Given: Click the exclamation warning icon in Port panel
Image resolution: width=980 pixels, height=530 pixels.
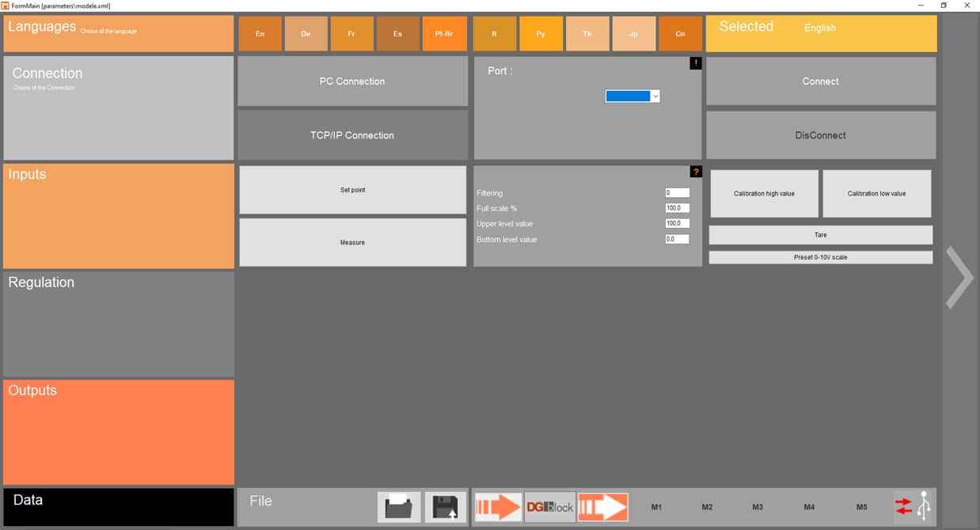Looking at the screenshot, I should point(695,63).
